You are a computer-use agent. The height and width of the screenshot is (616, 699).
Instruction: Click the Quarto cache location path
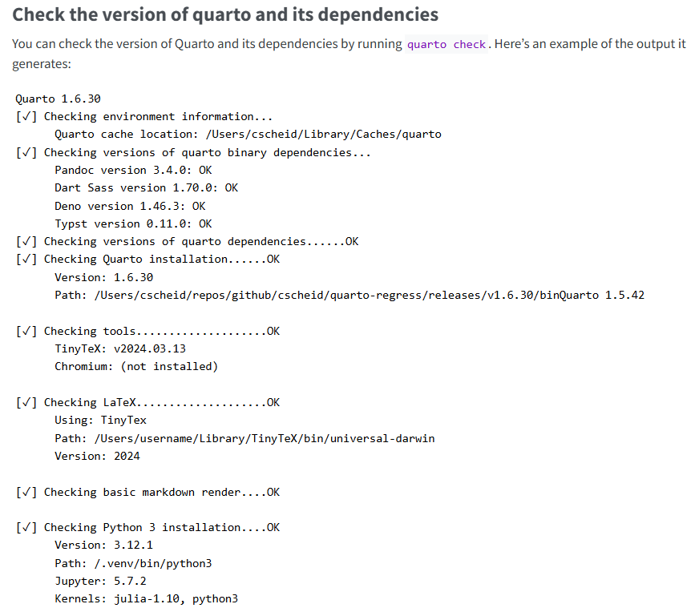click(323, 134)
